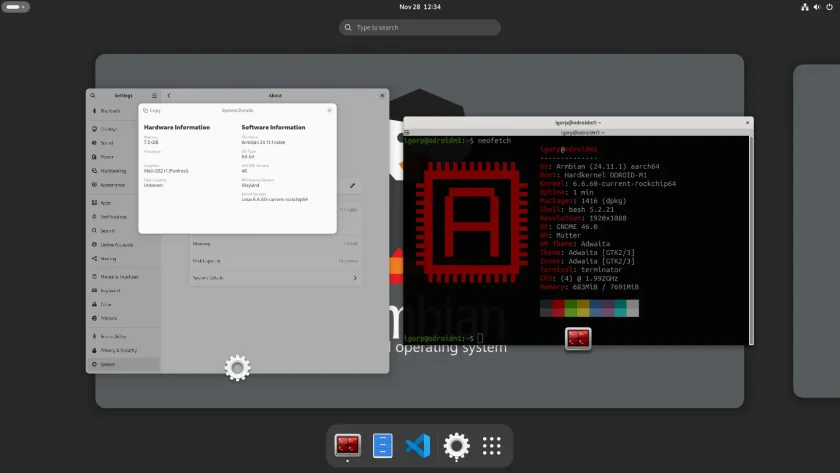The image size is (840, 473).
Task: Click the Terminator app badge on terminal window
Action: 578,339
